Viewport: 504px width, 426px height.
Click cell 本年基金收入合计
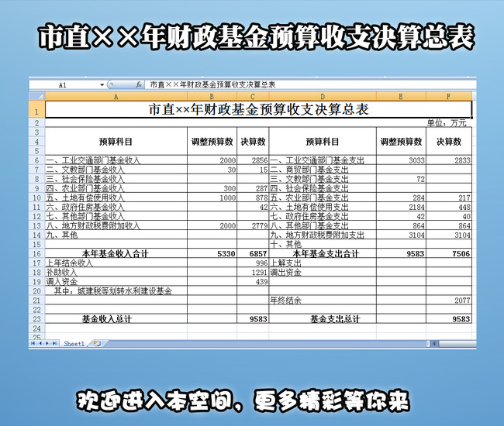tap(115, 253)
